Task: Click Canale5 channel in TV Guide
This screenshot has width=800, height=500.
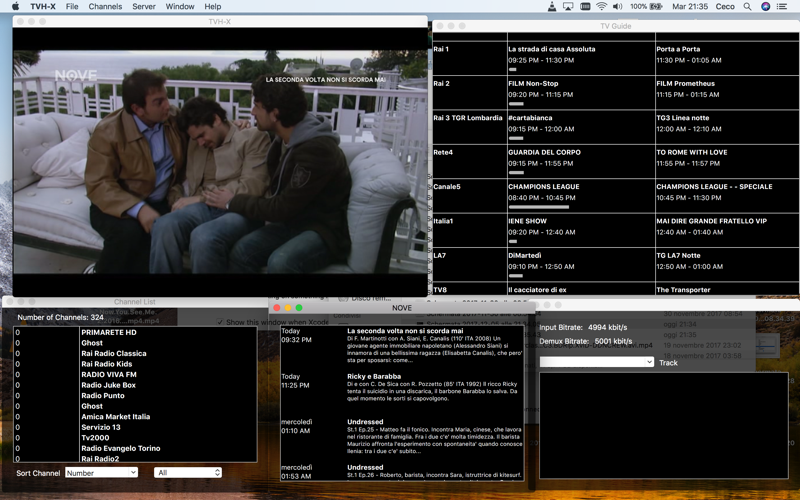Action: coord(447,187)
